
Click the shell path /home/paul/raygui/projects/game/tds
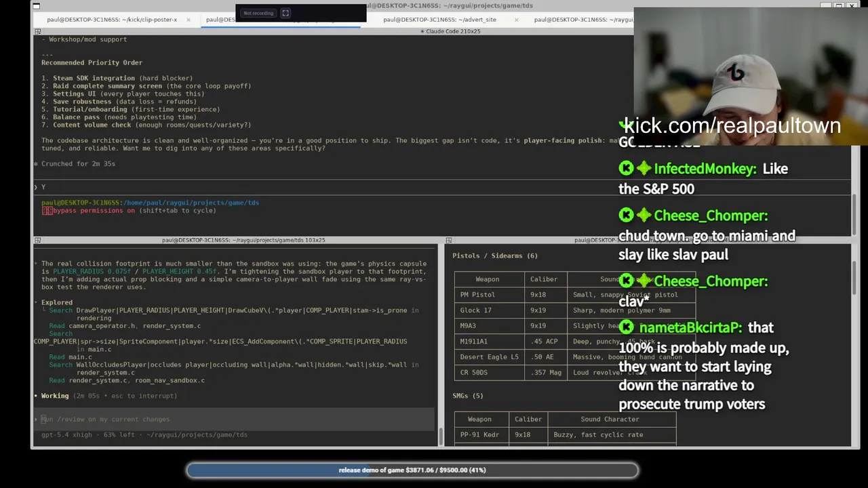(x=191, y=203)
